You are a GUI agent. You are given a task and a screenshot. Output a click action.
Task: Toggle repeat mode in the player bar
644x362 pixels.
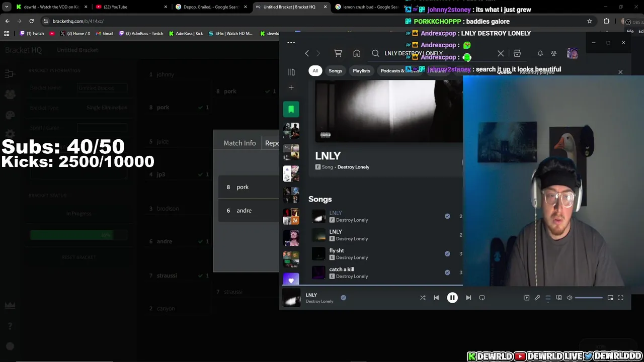(x=482, y=298)
